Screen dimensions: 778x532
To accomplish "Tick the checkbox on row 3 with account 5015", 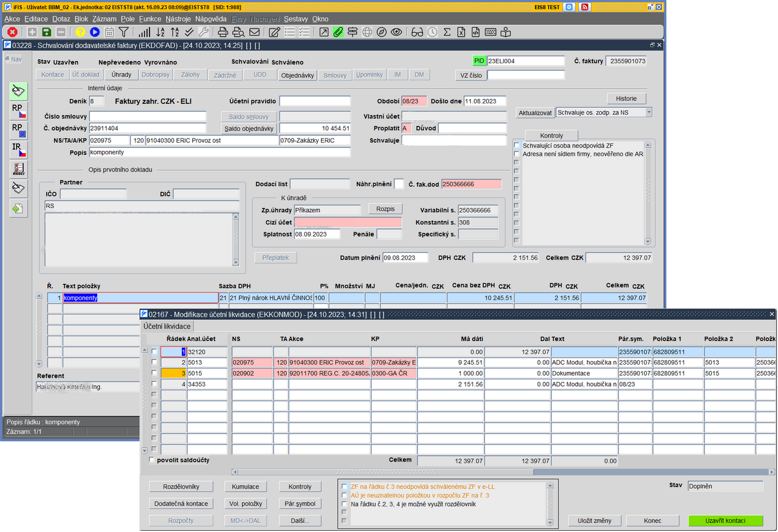I will [x=154, y=373].
